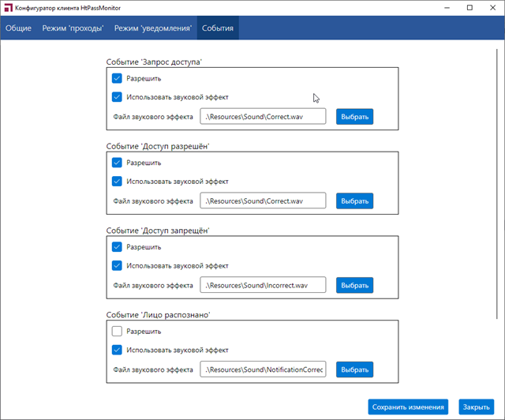Uncheck 'Разрешить' for event 'Доступ разрешён'

(x=117, y=163)
